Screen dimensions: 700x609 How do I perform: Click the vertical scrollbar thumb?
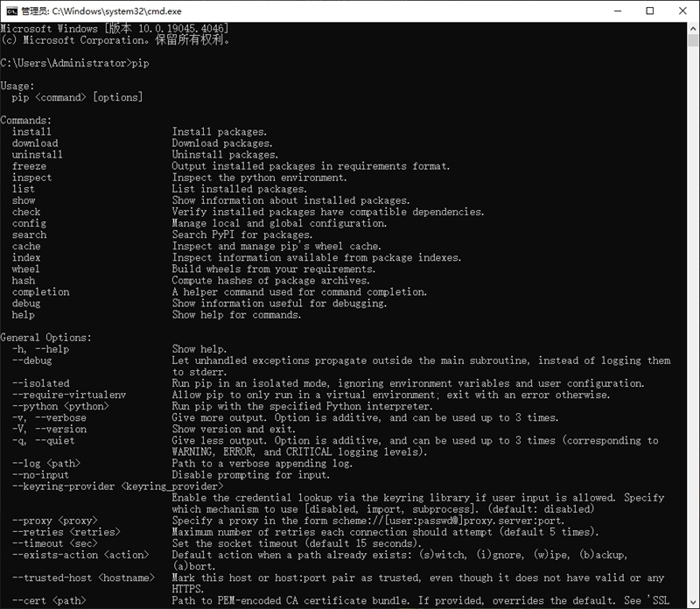coord(693,40)
